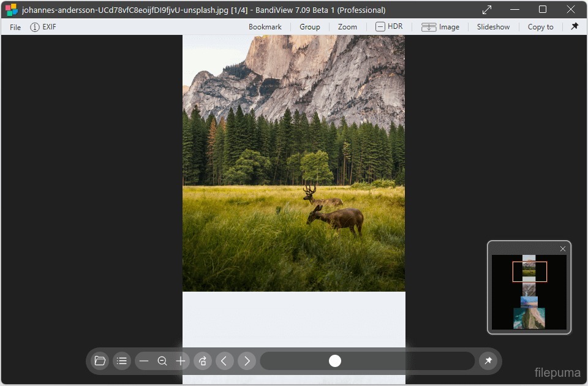Zoom in with the plus button
The image size is (588, 386).
tap(181, 361)
